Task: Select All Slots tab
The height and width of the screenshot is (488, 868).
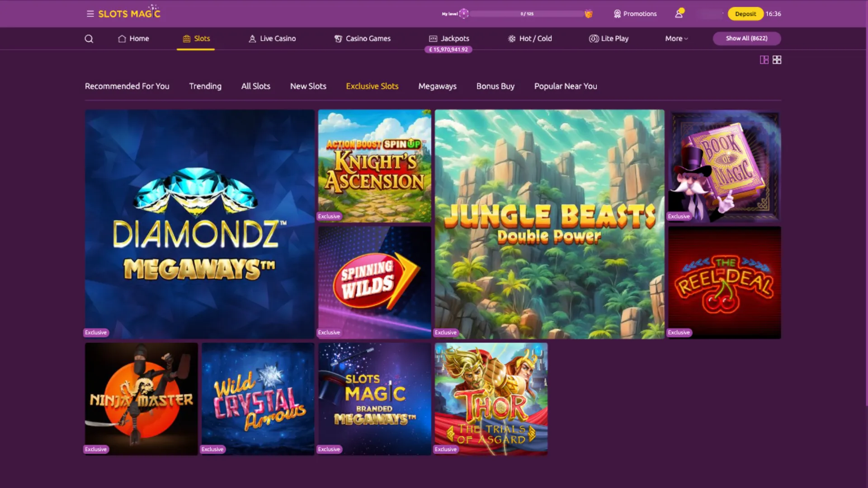Action: click(x=256, y=86)
